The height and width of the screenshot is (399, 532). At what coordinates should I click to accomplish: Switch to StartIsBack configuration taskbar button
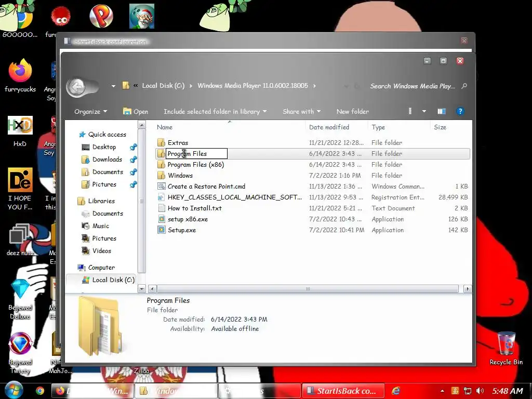point(343,391)
